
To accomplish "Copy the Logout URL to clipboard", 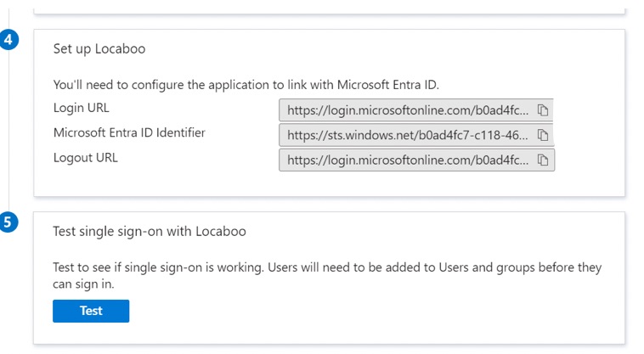I will tap(543, 160).
